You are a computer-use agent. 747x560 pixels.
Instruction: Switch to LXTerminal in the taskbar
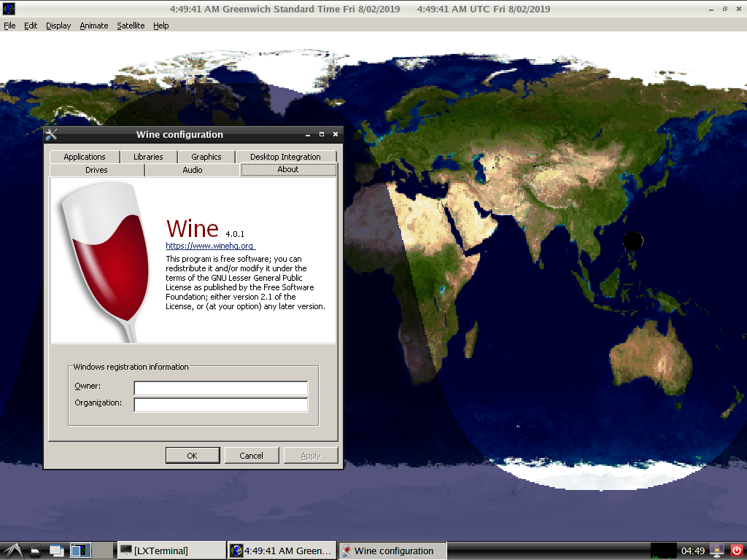tap(171, 551)
